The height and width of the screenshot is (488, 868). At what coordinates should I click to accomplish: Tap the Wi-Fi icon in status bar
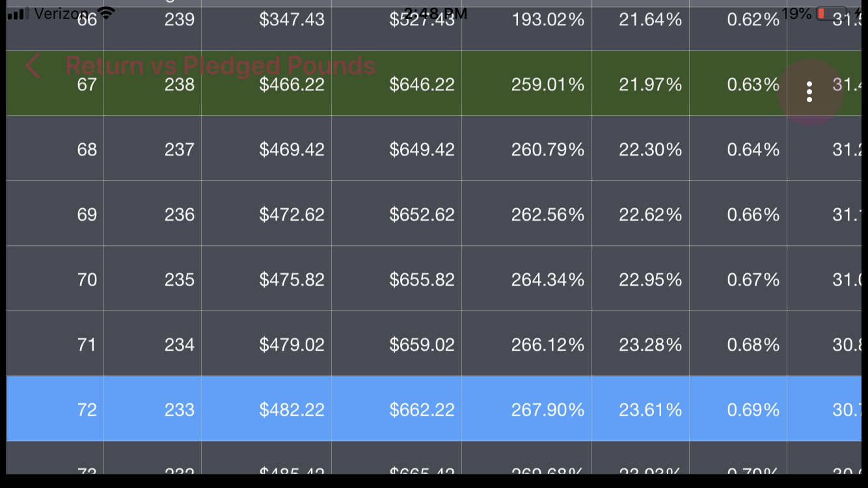tap(106, 14)
